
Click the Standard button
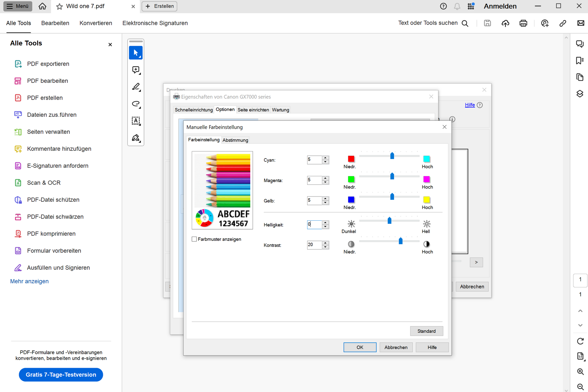(426, 331)
